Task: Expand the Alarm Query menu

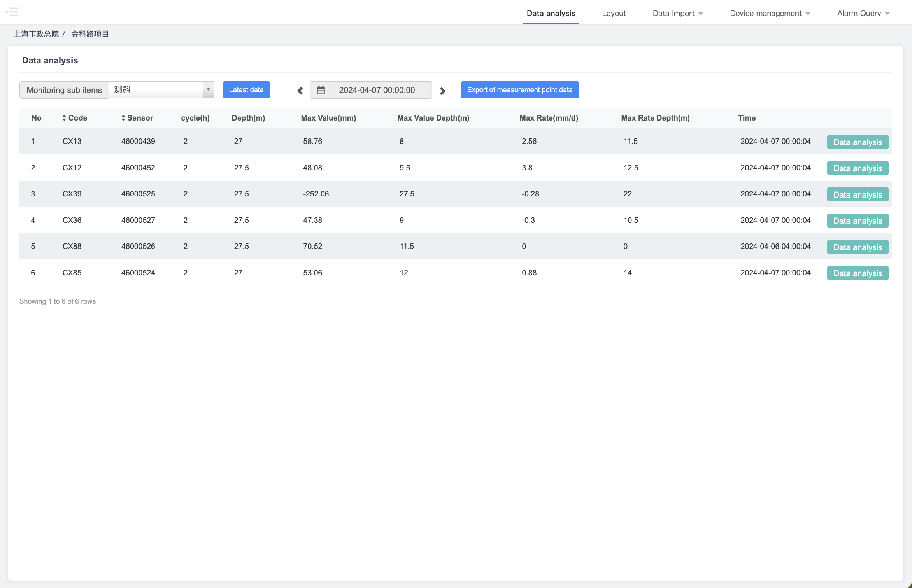Action: (x=863, y=13)
